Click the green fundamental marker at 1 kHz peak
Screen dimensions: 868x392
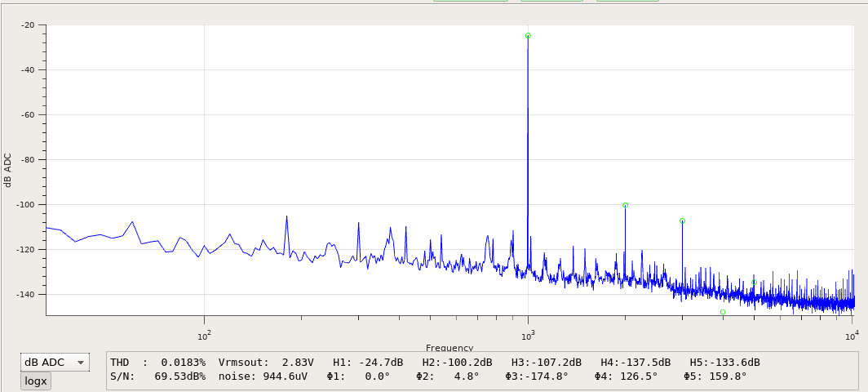pos(528,35)
